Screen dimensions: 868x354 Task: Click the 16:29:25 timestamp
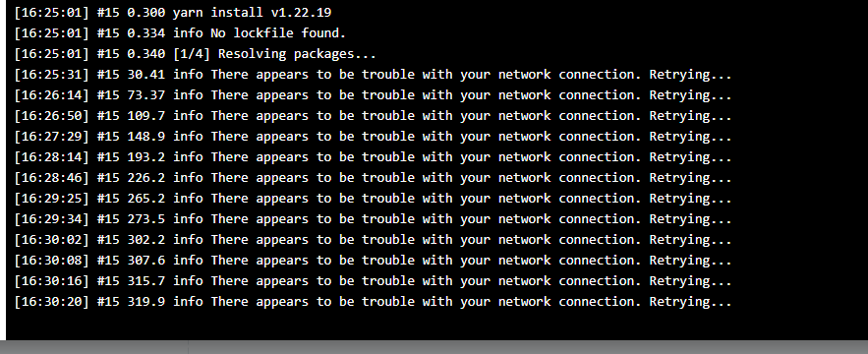51,199
